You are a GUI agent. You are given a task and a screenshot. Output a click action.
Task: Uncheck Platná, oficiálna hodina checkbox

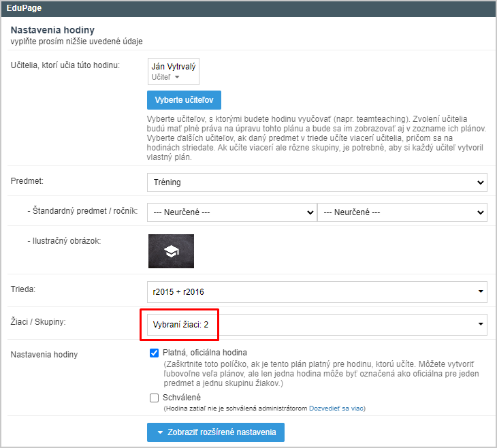pos(154,353)
